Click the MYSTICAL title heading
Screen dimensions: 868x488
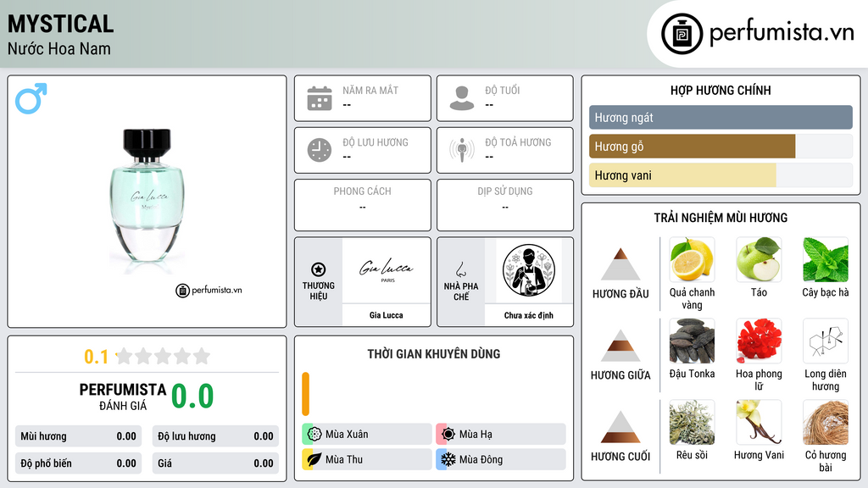tap(60, 24)
